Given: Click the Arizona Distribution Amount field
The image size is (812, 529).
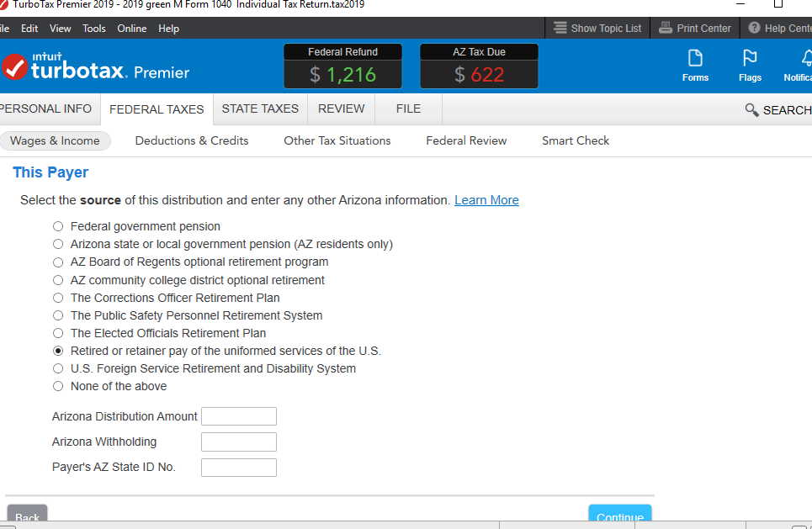Looking at the screenshot, I should click(x=239, y=416).
